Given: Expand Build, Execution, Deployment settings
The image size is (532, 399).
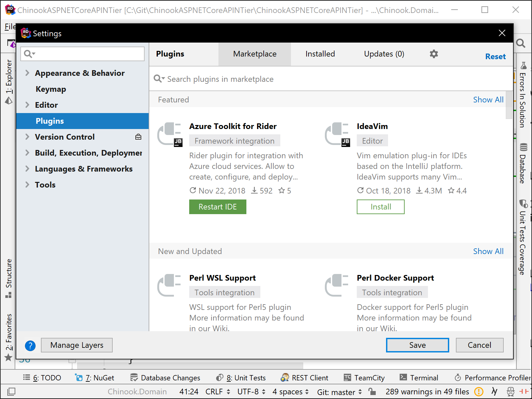Looking at the screenshot, I should click(27, 153).
